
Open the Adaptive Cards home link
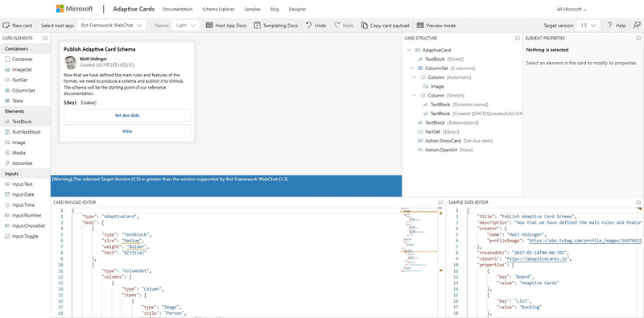point(134,9)
